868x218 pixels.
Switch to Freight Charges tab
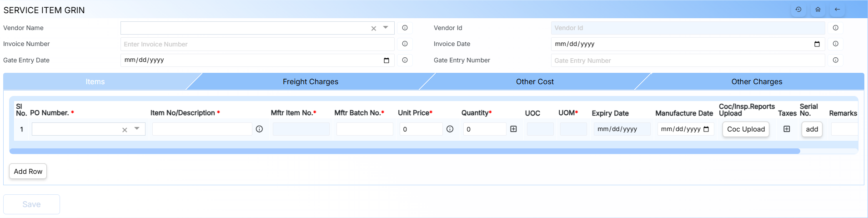coord(310,81)
